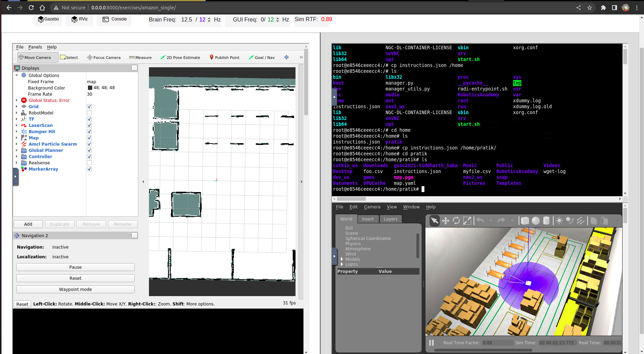The image size is (644, 354).
Task: Select the Goal / Nav tool
Action: [262, 58]
